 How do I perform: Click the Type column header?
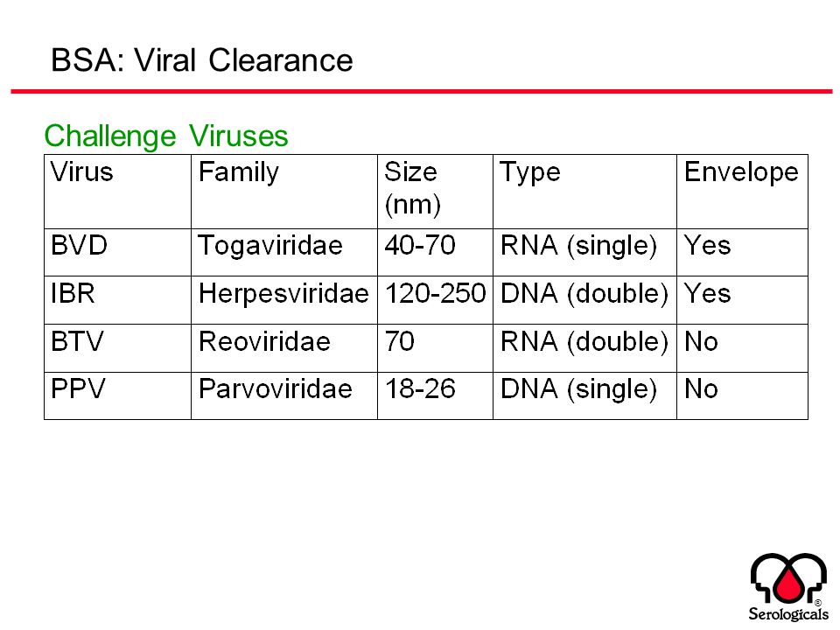click(585, 192)
